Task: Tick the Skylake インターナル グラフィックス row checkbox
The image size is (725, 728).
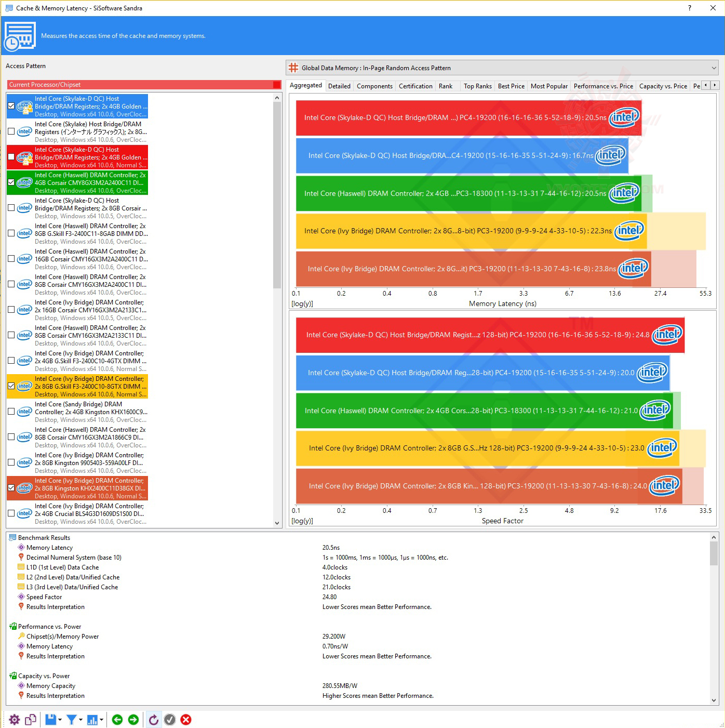Action: [11, 131]
